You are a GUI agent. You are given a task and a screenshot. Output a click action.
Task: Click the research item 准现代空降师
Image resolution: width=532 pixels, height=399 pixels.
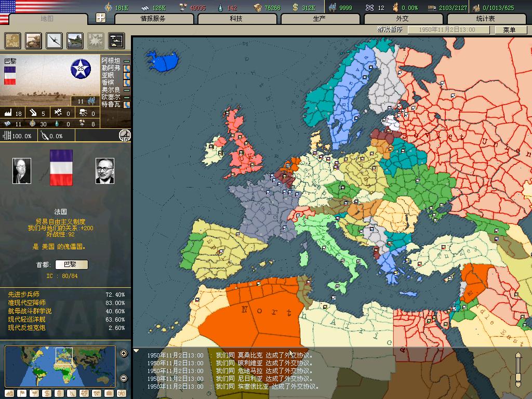27,303
